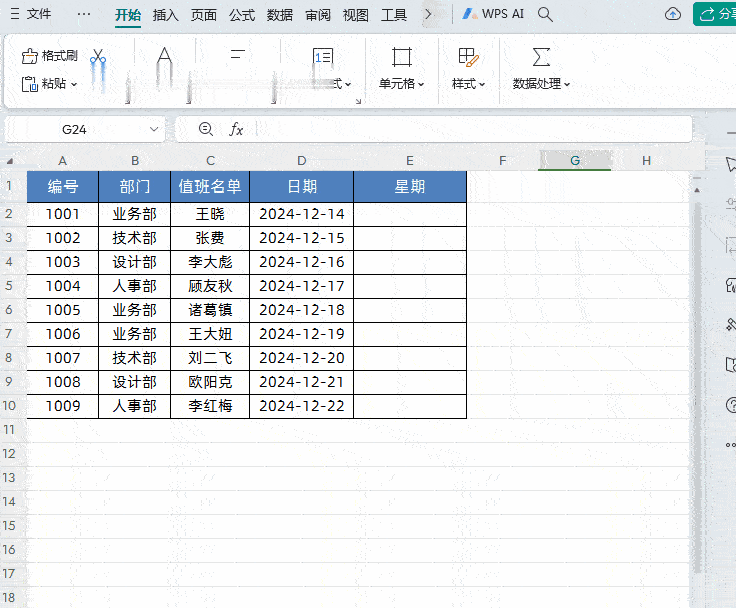Viewport: 736px width, 608px height.
Task: Click the 编号 header cell
Action: click(x=63, y=187)
